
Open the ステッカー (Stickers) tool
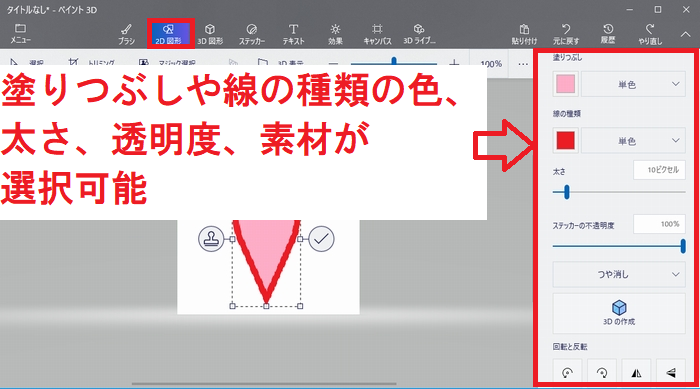coord(251,34)
